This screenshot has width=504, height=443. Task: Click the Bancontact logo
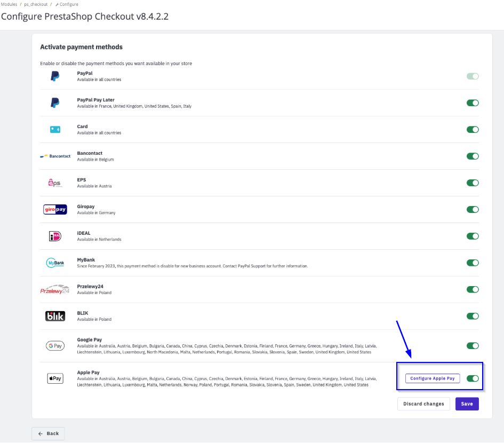[55, 156]
